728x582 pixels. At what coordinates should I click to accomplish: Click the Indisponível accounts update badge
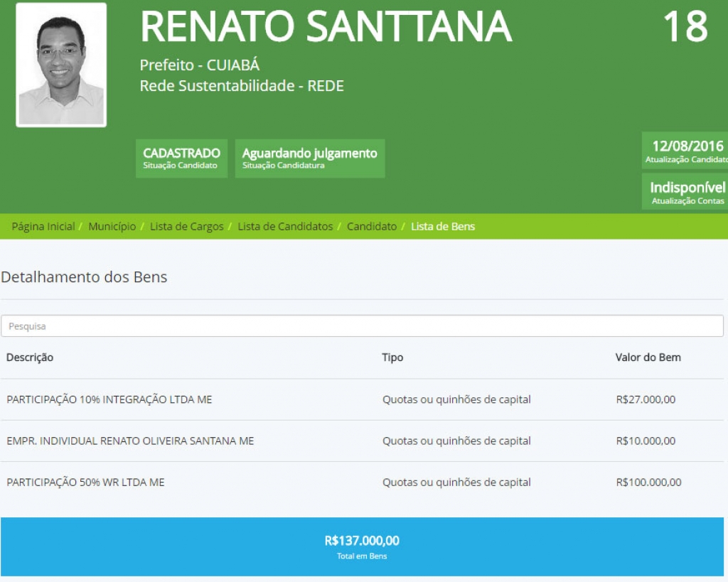(685, 192)
